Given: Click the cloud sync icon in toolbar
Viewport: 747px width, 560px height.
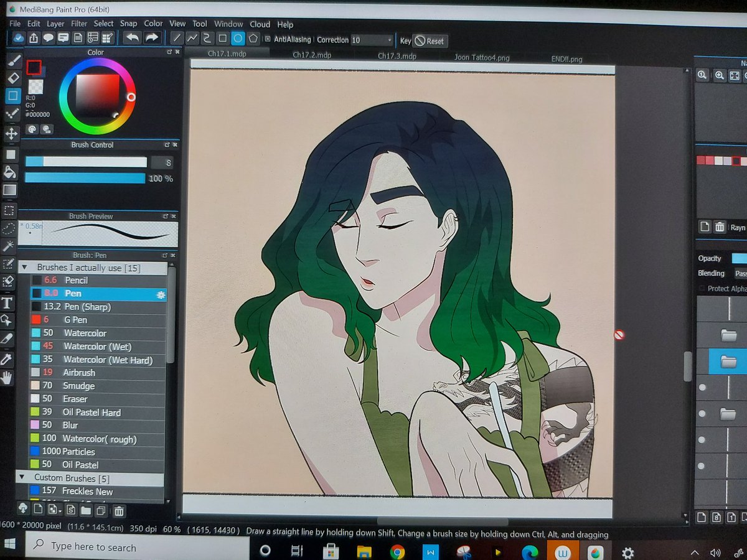Looking at the screenshot, I should click(x=19, y=38).
